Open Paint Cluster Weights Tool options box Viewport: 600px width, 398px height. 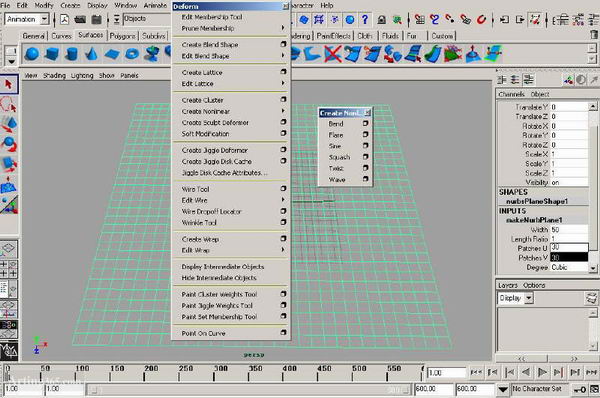pyautogui.click(x=283, y=294)
